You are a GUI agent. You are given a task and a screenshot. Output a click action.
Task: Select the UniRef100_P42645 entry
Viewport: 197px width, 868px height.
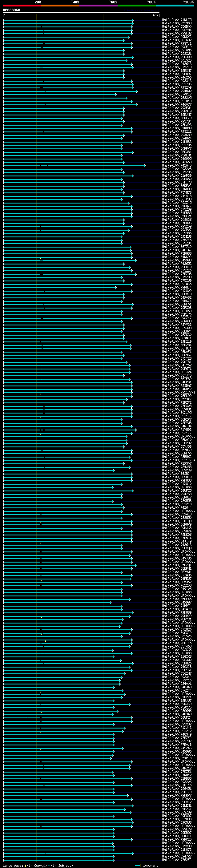(177, 166)
